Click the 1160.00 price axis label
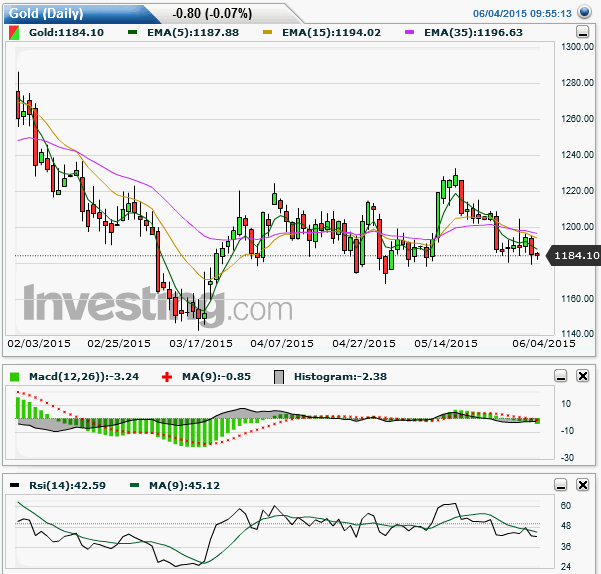The width and height of the screenshot is (601, 574). point(577,298)
